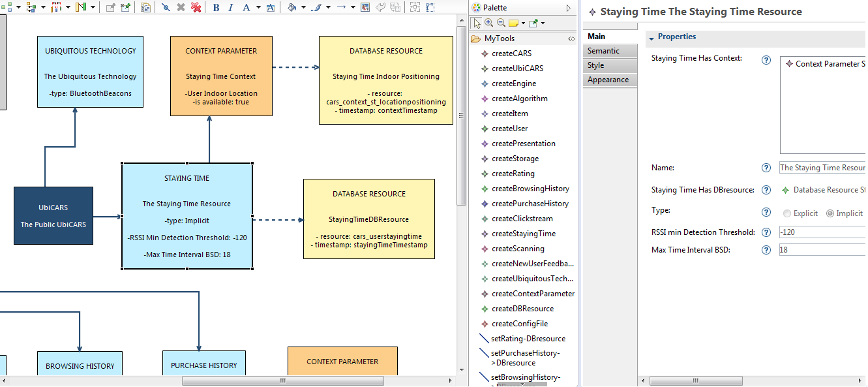Image resolution: width=868 pixels, height=387 pixels.
Task: Click the line color brush icon
Action: point(316,7)
